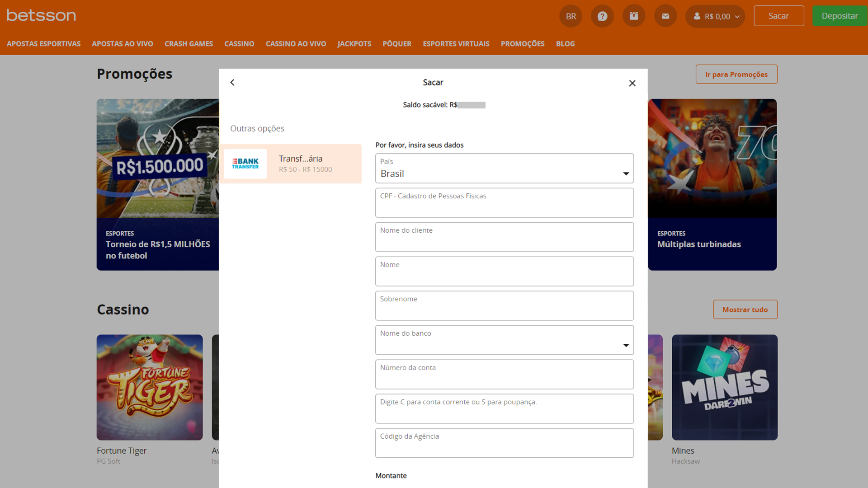Click Por favor, insira seus dados text

(420, 145)
